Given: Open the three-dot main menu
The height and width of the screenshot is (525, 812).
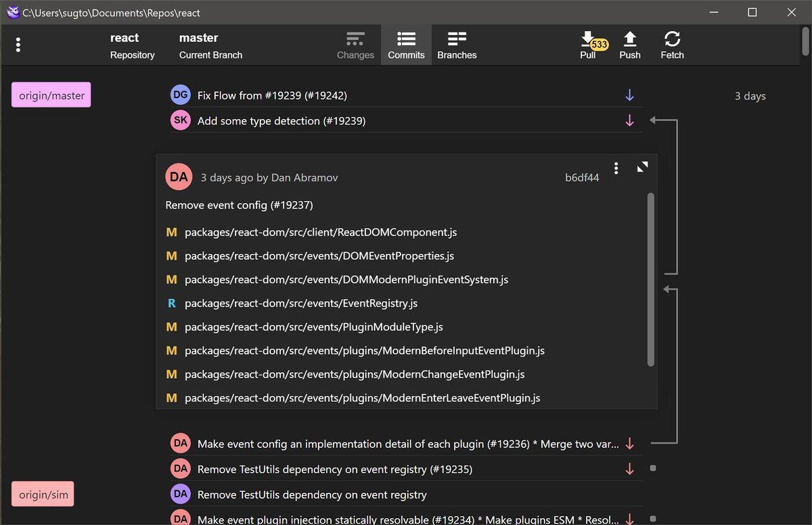Looking at the screenshot, I should tap(18, 45).
